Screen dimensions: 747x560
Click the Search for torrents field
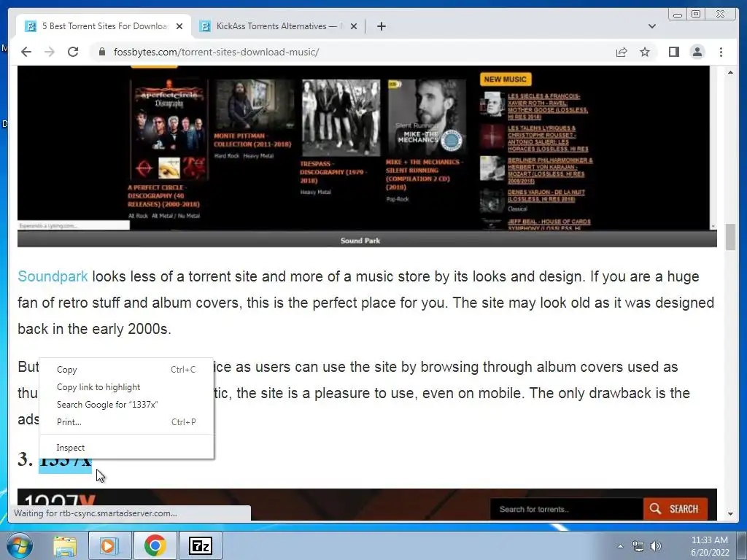pyautogui.click(x=566, y=509)
